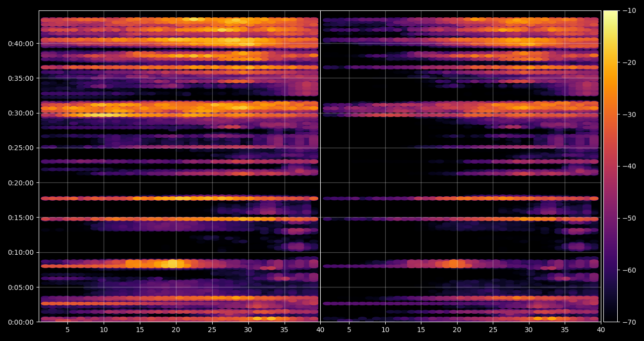Click the inferno colorbar gradient
Image resolution: width=644 pixels, height=341 pixels.
(x=610, y=166)
